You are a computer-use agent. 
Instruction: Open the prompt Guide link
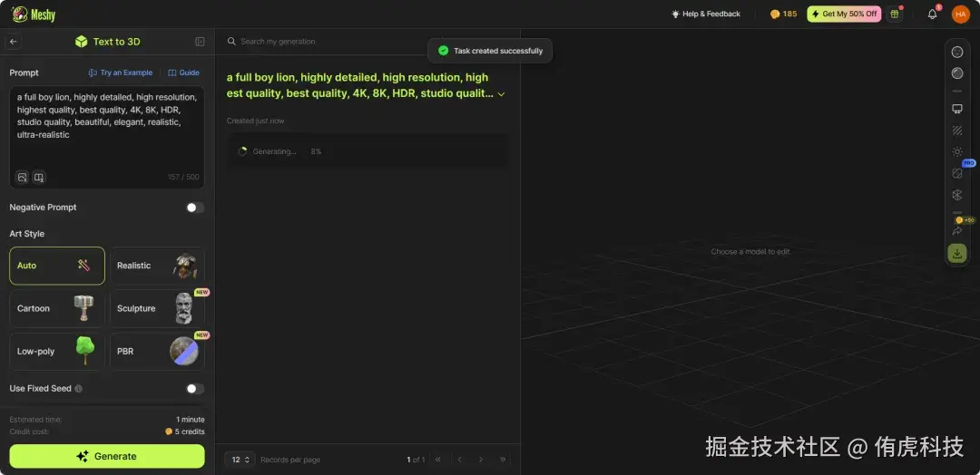click(183, 73)
